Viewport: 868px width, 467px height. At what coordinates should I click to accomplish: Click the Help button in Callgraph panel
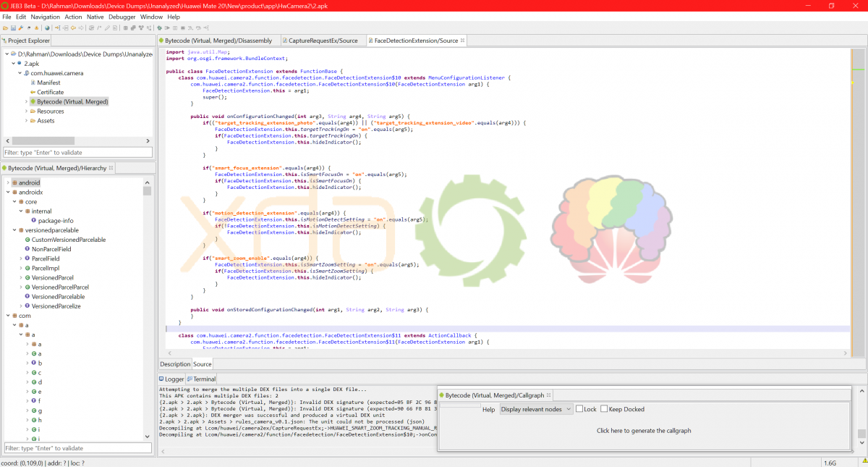point(489,409)
